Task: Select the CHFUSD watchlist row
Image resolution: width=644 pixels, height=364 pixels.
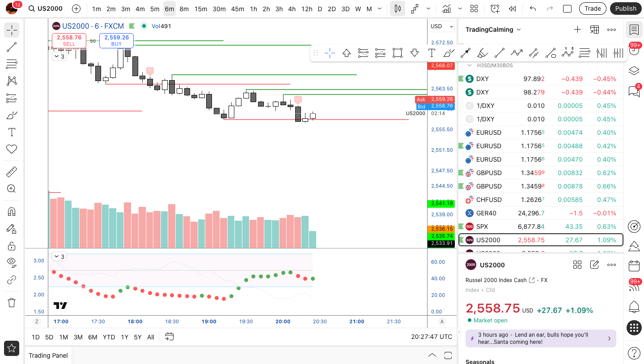Action: [x=541, y=200]
